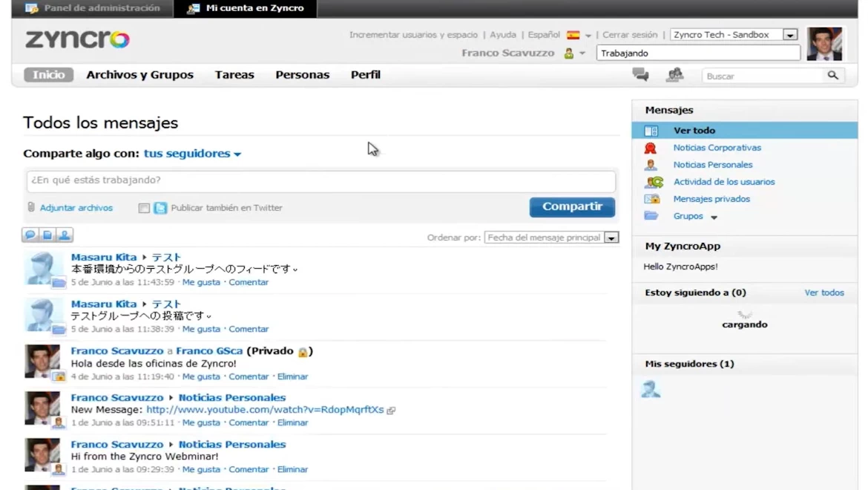
Task: Click the Trabajando status input field
Action: [698, 53]
